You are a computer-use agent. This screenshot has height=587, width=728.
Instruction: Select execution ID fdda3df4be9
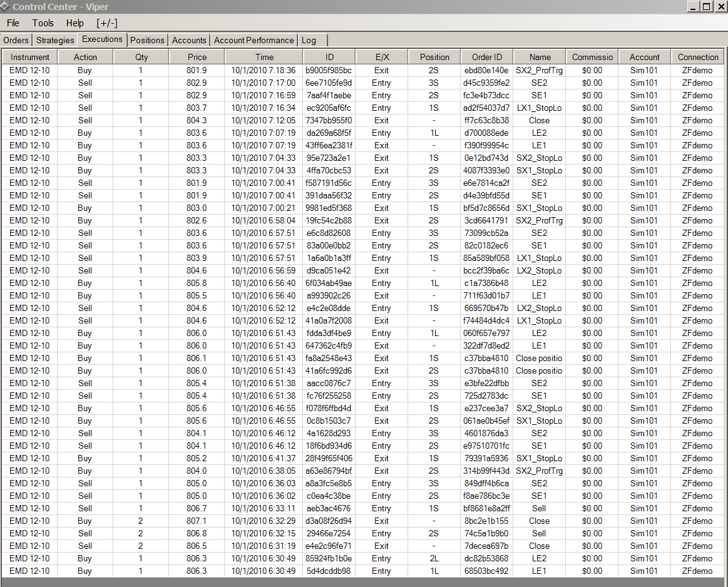[x=329, y=334]
